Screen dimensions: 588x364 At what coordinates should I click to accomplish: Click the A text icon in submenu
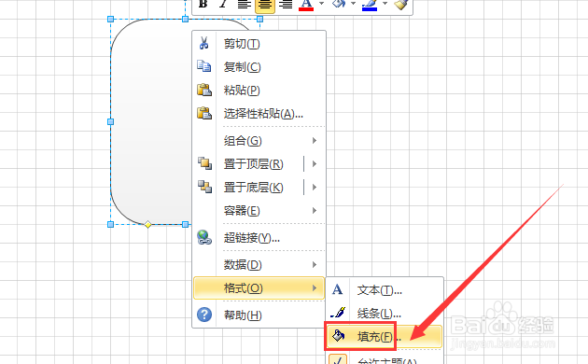point(338,289)
